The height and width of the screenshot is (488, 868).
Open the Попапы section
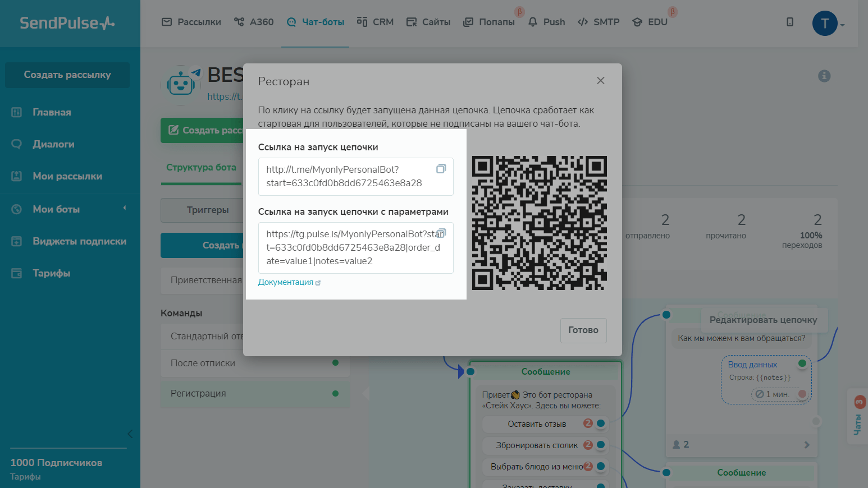(x=489, y=22)
